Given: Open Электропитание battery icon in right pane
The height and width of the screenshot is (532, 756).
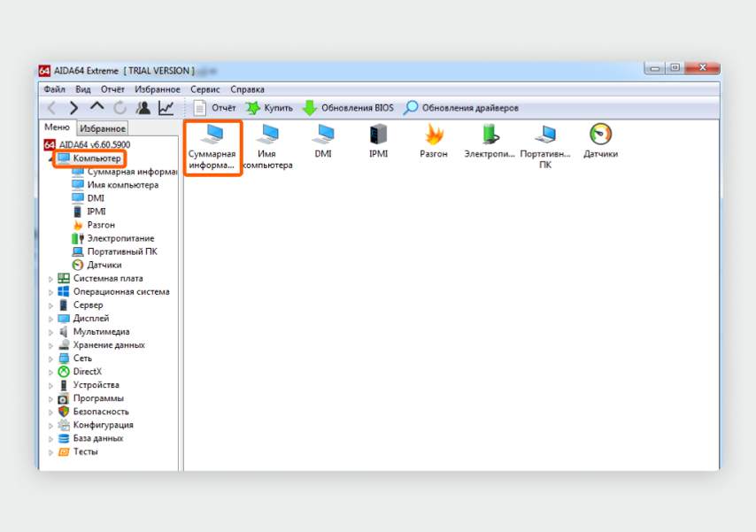Looking at the screenshot, I should click(490, 142).
